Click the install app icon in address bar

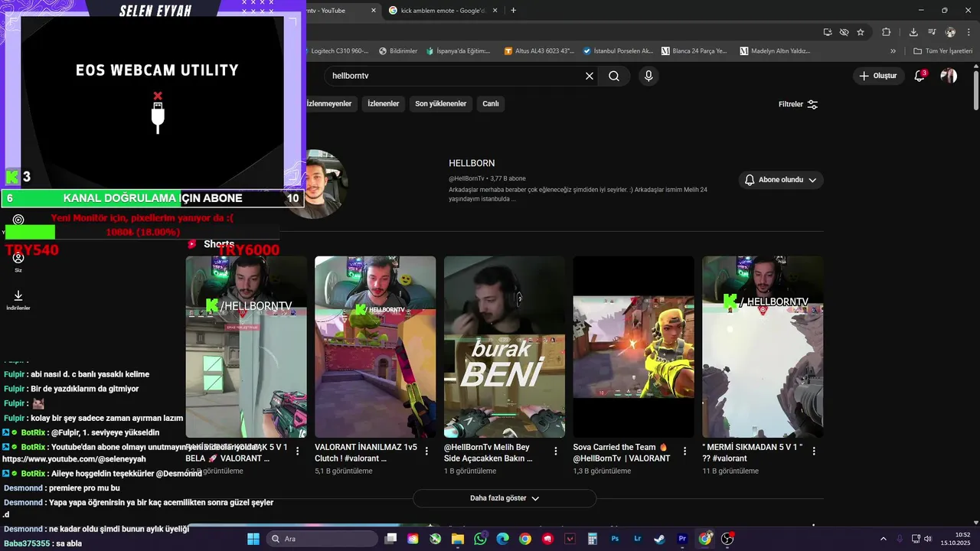[x=828, y=32]
